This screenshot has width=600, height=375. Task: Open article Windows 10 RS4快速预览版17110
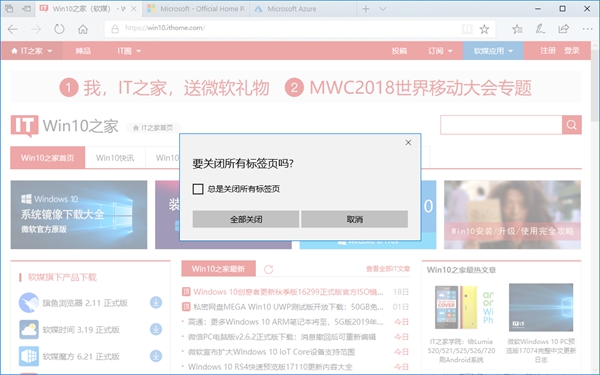click(270, 367)
